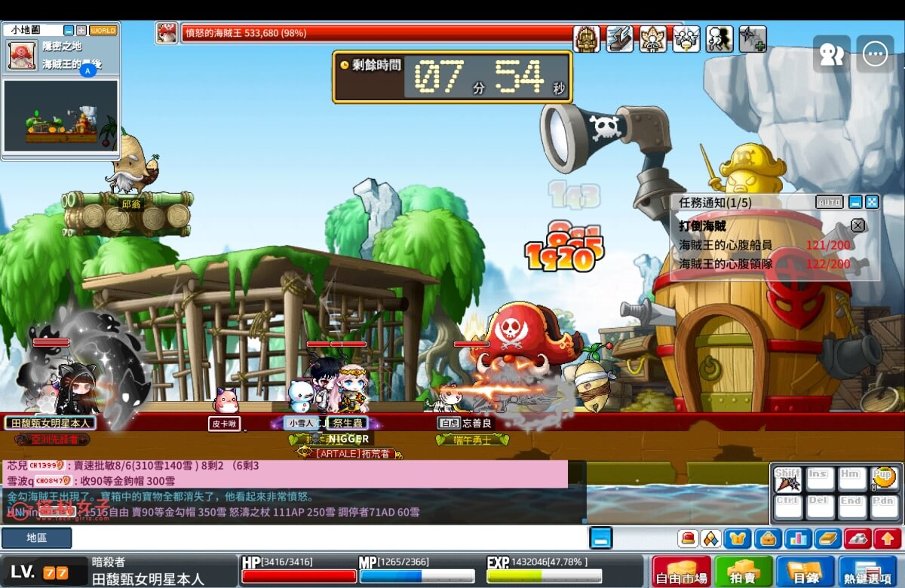The image size is (905, 588).
Task: Open the friends/community overlay button
Action: 832,54
